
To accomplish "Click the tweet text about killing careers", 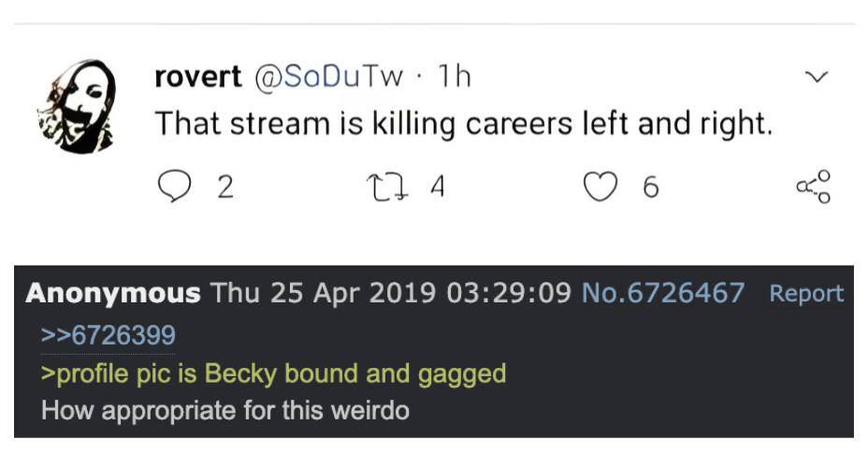I will click(x=463, y=123).
